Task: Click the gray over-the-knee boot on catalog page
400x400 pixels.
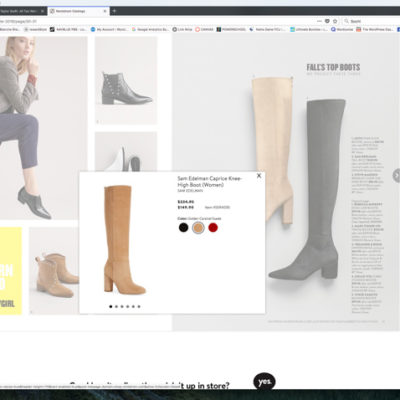Action: [308, 189]
